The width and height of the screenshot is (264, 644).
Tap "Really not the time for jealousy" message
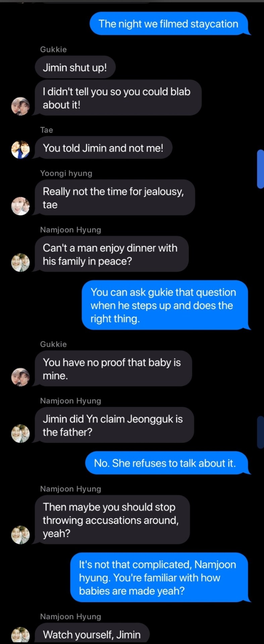[114, 198]
